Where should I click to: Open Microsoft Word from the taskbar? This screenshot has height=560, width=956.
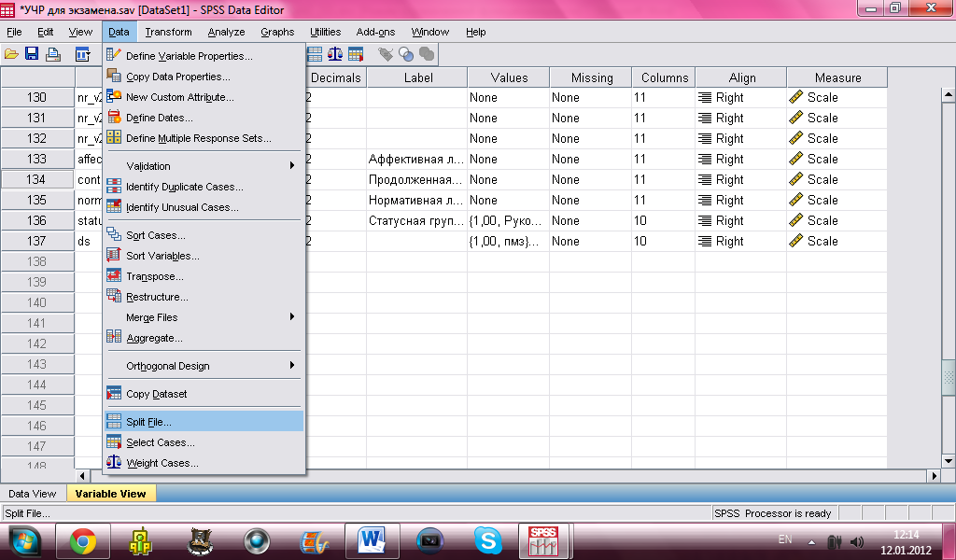[372, 541]
